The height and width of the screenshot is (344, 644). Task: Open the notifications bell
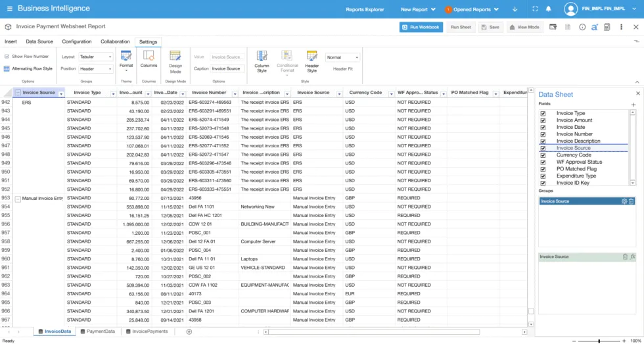(x=547, y=9)
